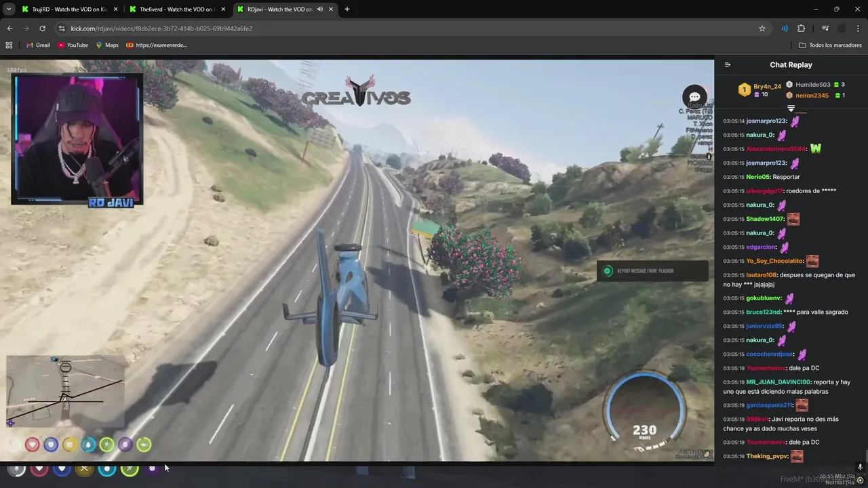Viewport: 868px width, 488px height.
Task: Click username Yo_Soy_Chocolatito in chat
Action: pos(774,262)
